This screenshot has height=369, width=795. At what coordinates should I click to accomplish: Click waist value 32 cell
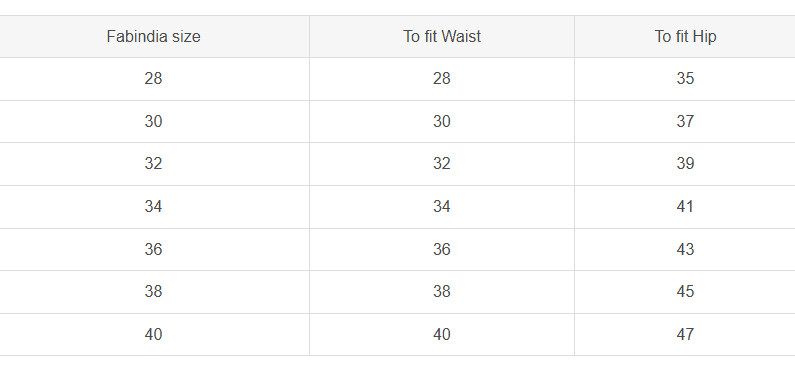coord(442,164)
